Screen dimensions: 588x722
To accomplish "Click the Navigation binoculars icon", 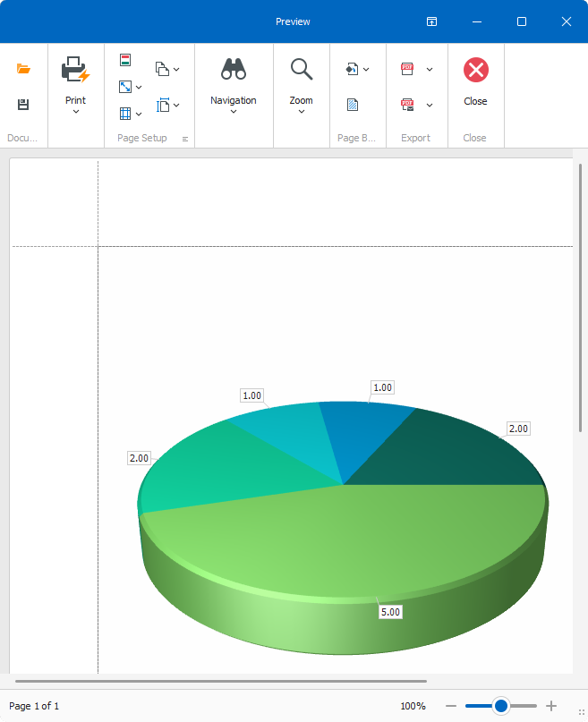I will tap(234, 70).
